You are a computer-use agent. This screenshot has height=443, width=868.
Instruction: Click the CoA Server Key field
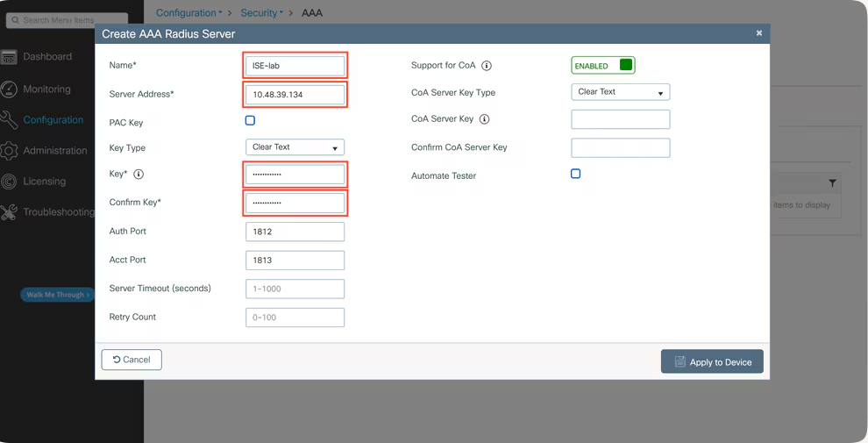(621, 119)
